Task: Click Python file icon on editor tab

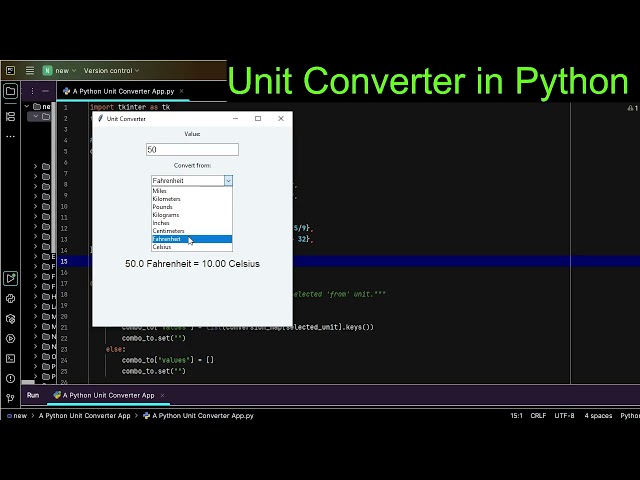Action: tap(66, 91)
